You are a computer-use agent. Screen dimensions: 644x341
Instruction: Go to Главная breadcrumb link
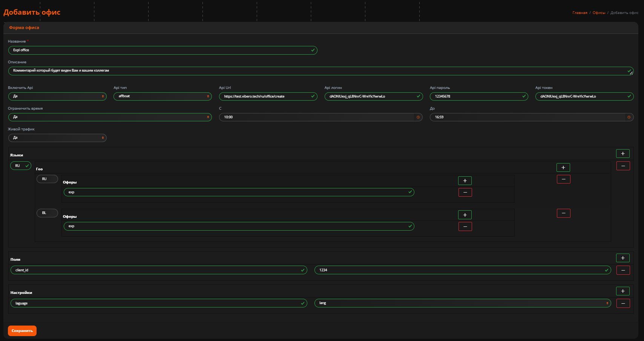[580, 13]
